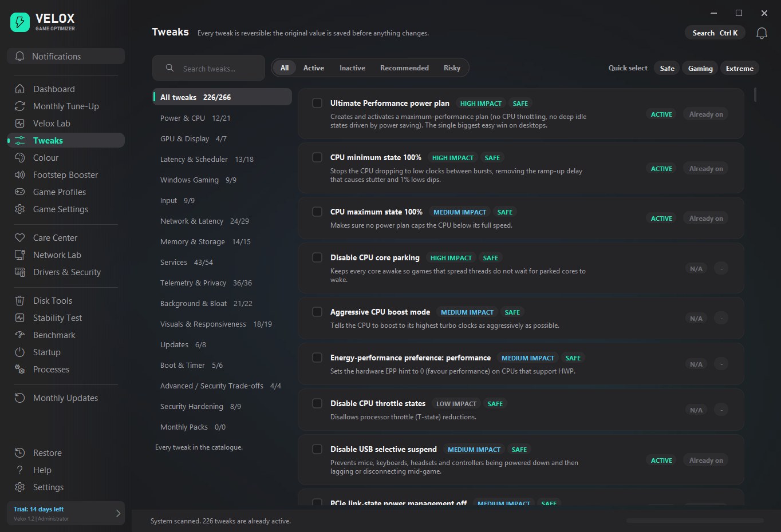781x532 pixels.
Task: Click the Network Lab monitor icon
Action: point(20,255)
